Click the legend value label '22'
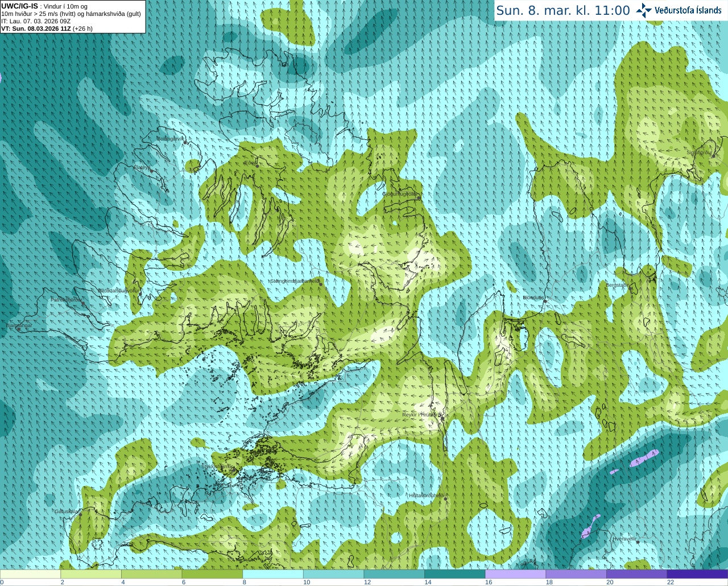The height and width of the screenshot is (586, 728). pyautogui.click(x=671, y=582)
